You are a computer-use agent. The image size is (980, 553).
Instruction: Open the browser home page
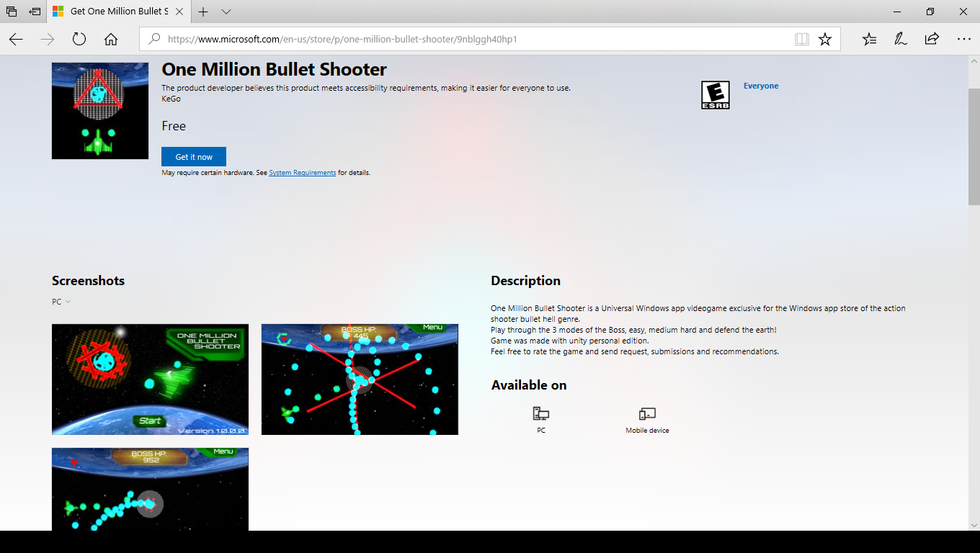(x=111, y=40)
